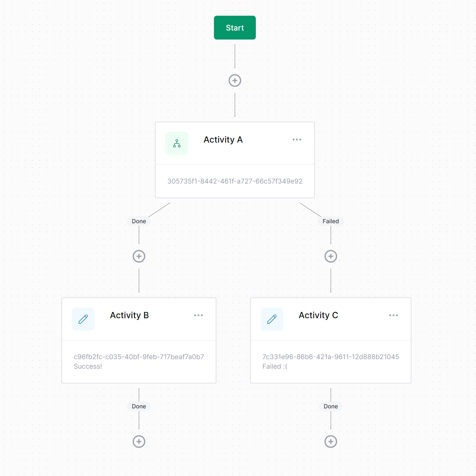This screenshot has height=476, width=476.
Task: Click the Activity B ID c96fb2fc-c035-40bf-9feb-717beaf7a0b7
Action: click(139, 357)
